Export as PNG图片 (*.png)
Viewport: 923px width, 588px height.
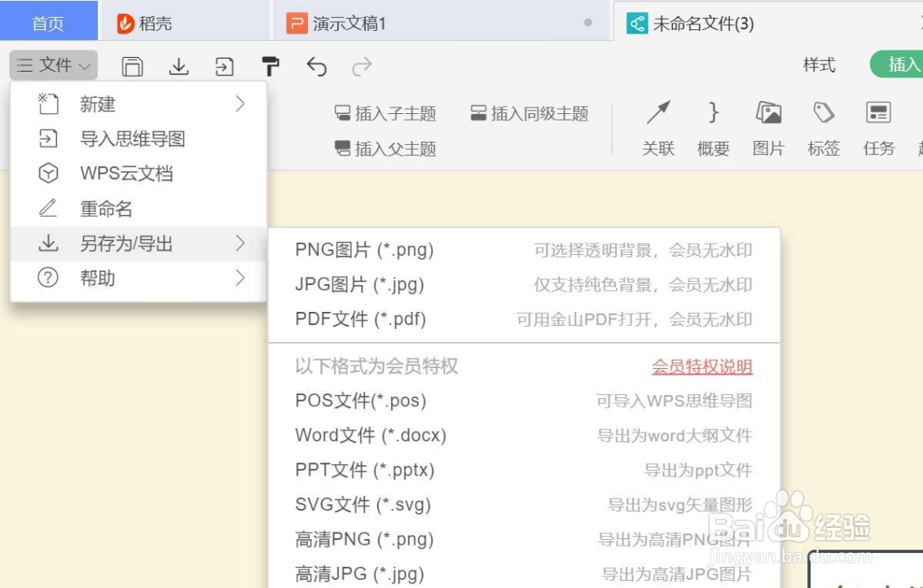(524, 249)
